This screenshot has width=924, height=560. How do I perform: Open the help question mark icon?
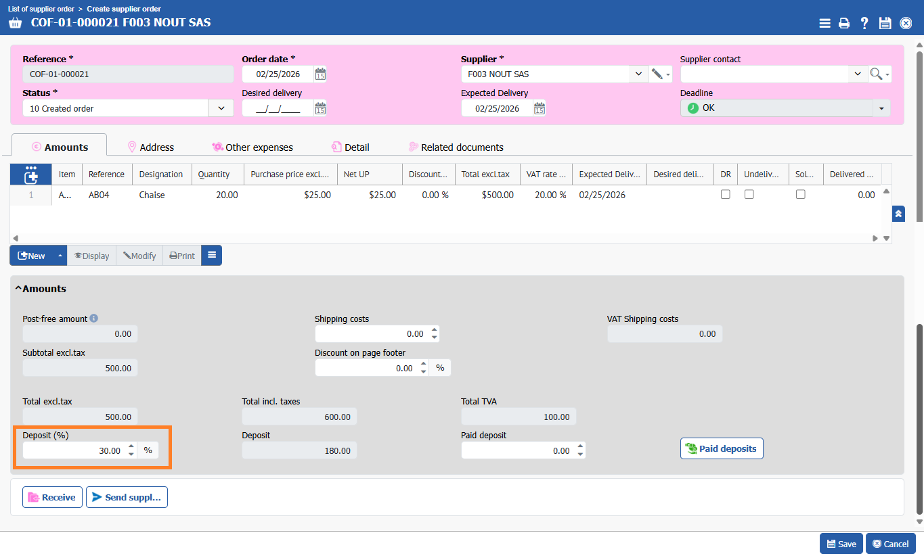(864, 23)
